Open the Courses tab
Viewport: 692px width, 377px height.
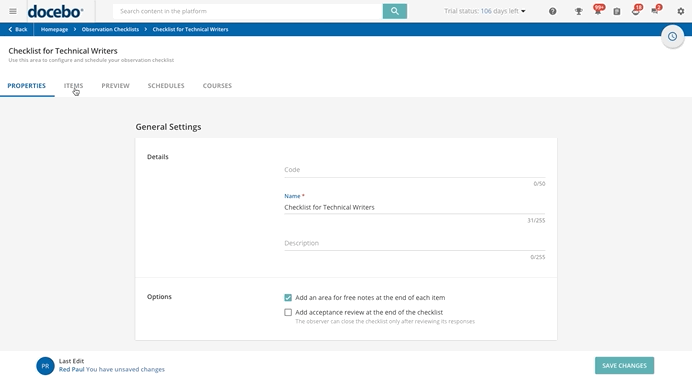click(x=217, y=86)
